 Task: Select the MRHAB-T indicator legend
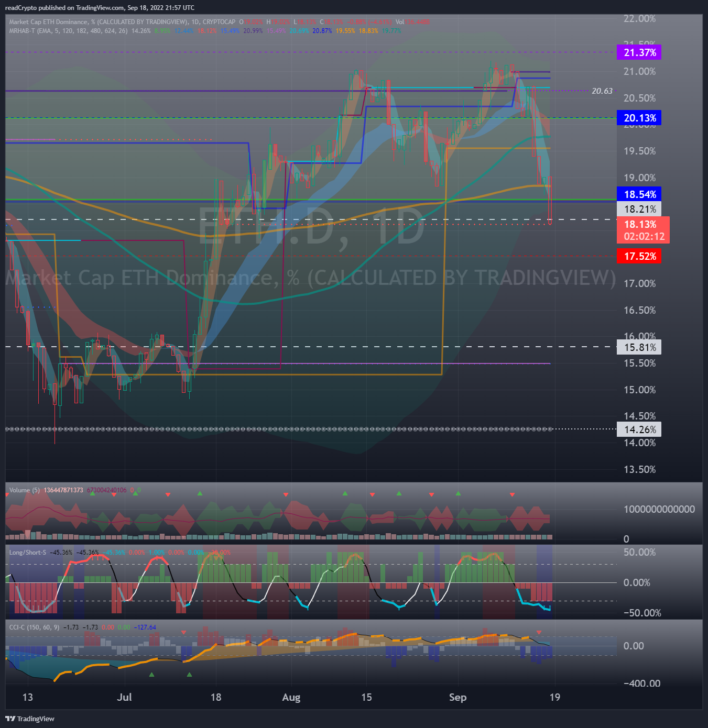coord(68,31)
